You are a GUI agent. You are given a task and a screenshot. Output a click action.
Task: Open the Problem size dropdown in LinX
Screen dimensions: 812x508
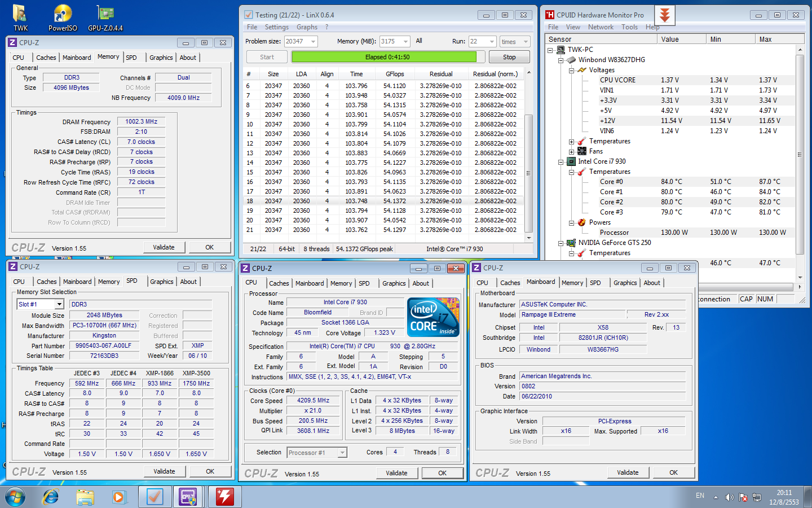tap(314, 41)
